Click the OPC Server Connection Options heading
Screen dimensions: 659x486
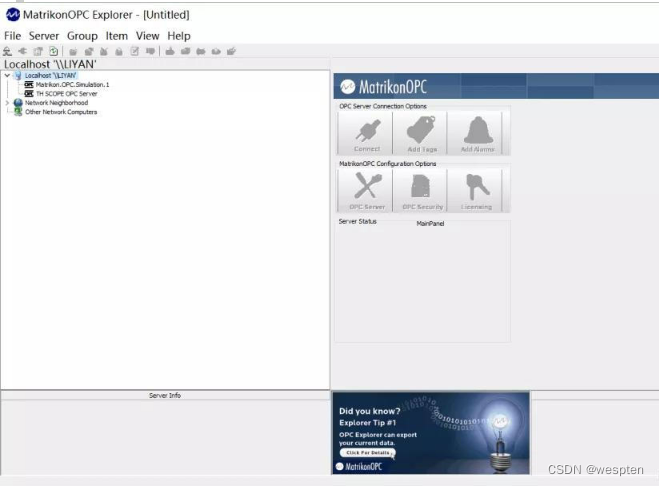pos(383,106)
